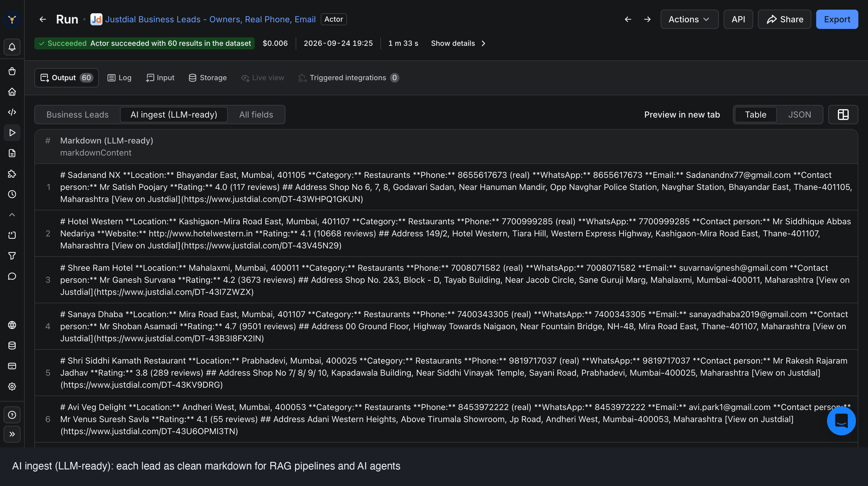Viewport: 868px width, 486px height.
Task: Click the Share button
Action: coord(785,19)
